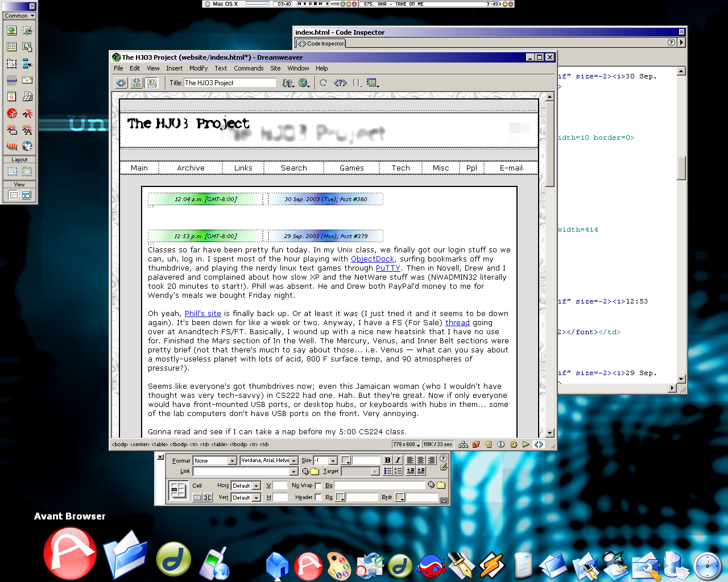Open Preview in Browser globe menu

click(x=304, y=83)
